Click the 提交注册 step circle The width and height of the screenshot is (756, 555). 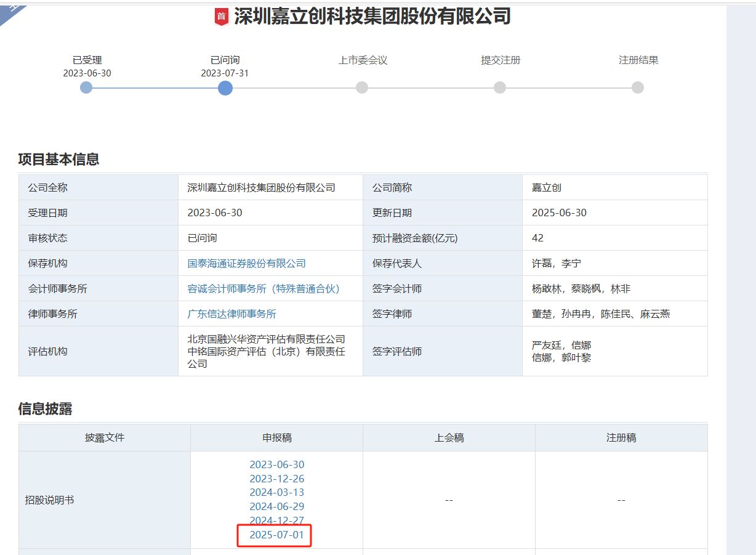pos(500,87)
